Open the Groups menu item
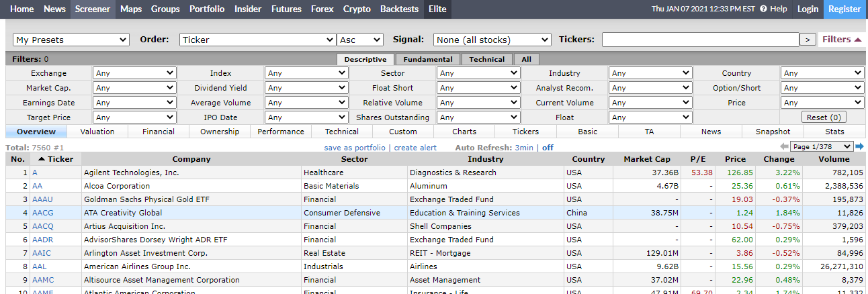Image resolution: width=868 pixels, height=294 pixels. point(165,9)
